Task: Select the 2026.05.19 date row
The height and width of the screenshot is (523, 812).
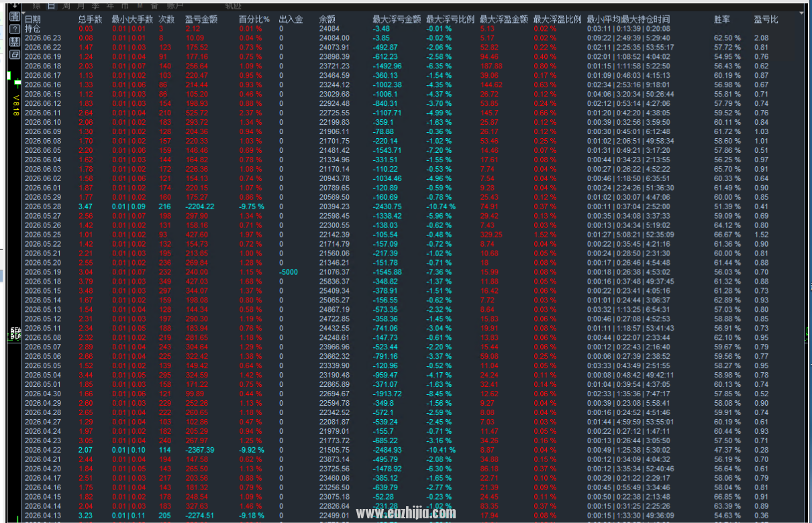Action: tap(43, 272)
